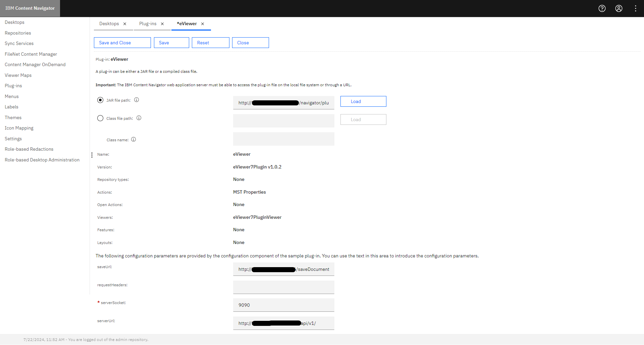Click the Save and Close button

122,43
